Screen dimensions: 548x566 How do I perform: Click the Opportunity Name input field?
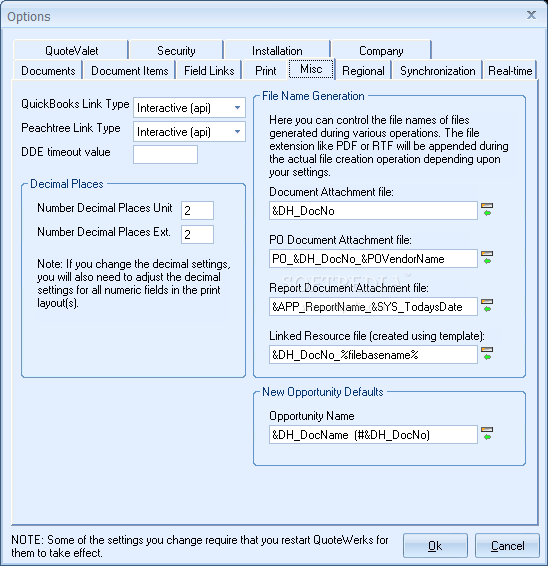[373, 434]
